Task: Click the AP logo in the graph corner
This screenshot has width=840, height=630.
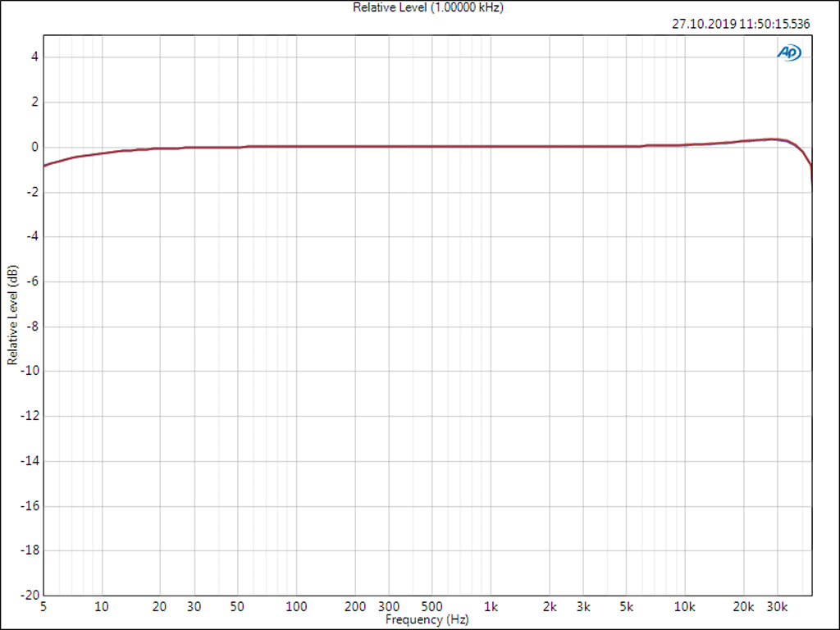Action: pos(789,52)
